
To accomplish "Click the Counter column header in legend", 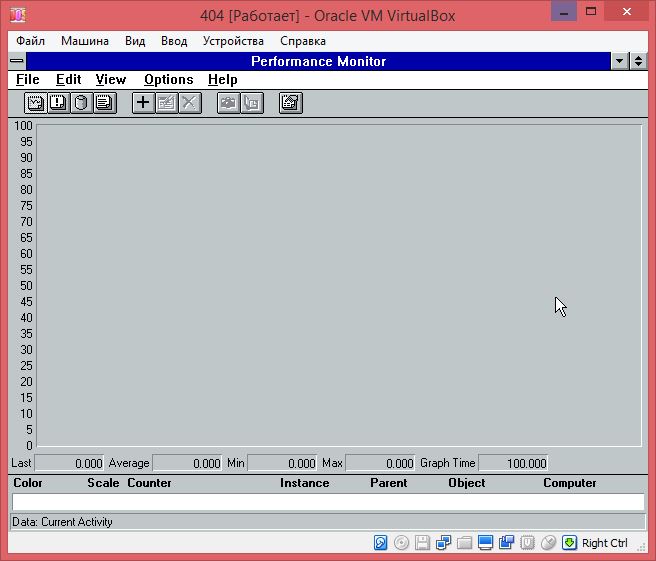I will point(149,483).
